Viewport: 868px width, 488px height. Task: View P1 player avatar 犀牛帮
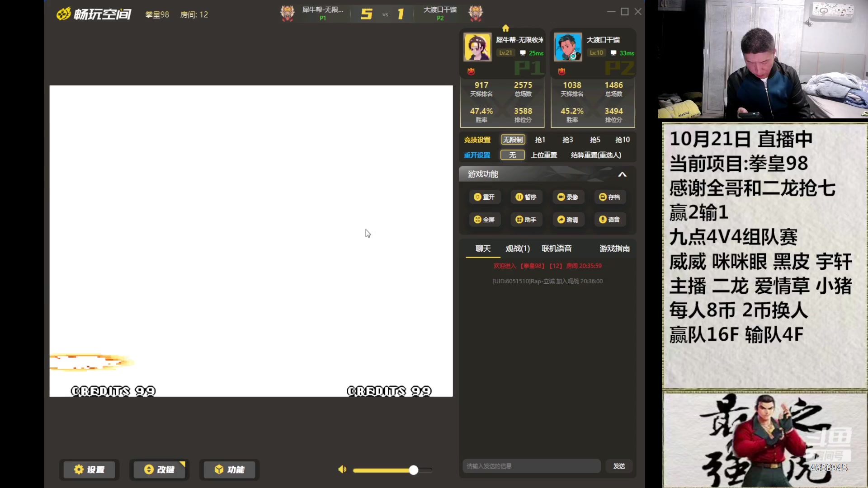pyautogui.click(x=477, y=47)
